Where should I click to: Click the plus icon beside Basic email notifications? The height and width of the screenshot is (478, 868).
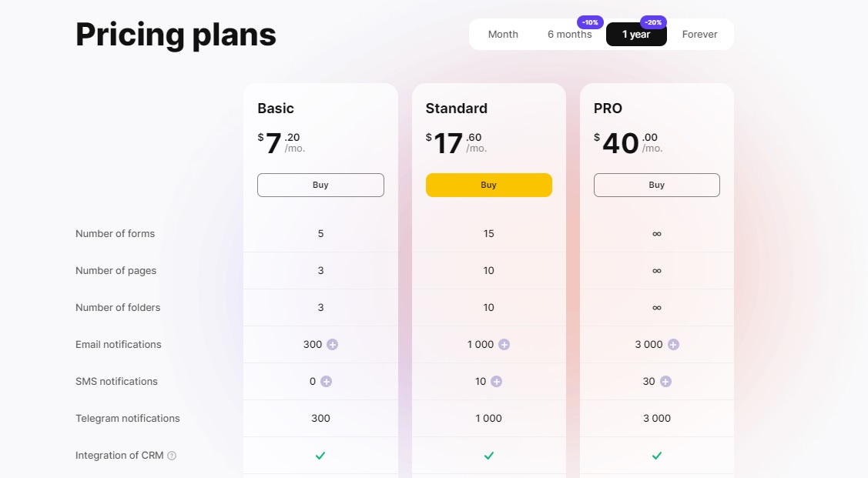[x=333, y=344]
